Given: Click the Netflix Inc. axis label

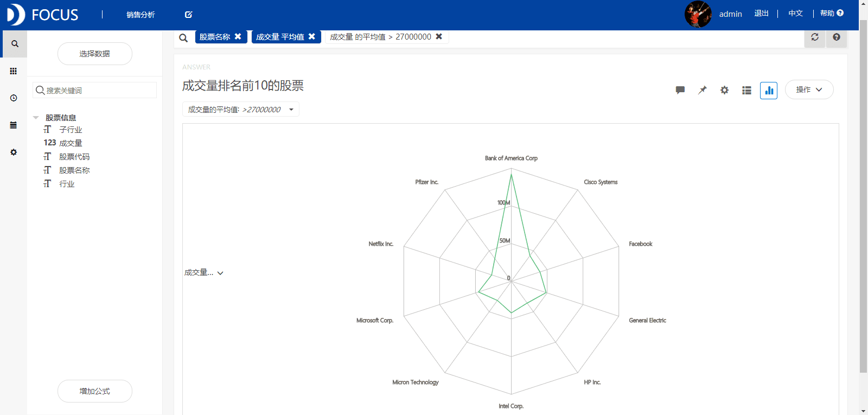Looking at the screenshot, I should click(381, 244).
